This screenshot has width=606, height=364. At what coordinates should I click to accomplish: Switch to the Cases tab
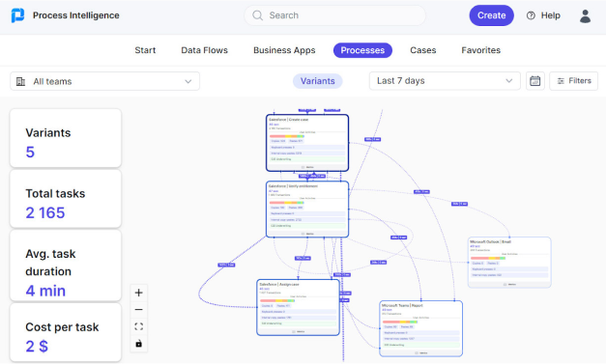[422, 50]
